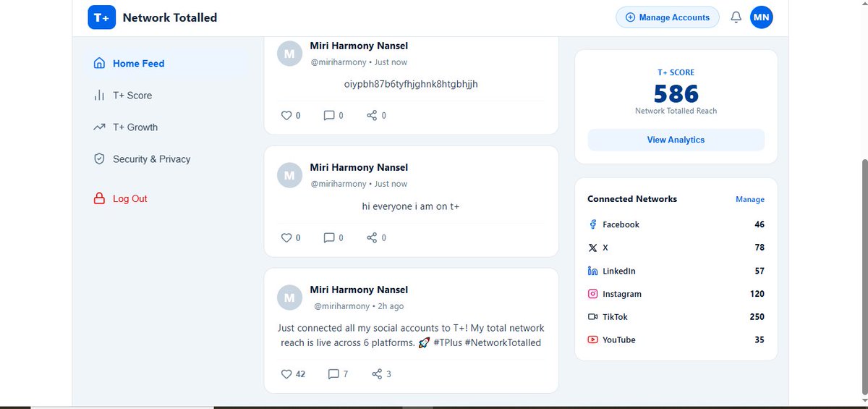
Task: Click the #TPlus #NetworkTotalled post text
Action: (x=411, y=335)
